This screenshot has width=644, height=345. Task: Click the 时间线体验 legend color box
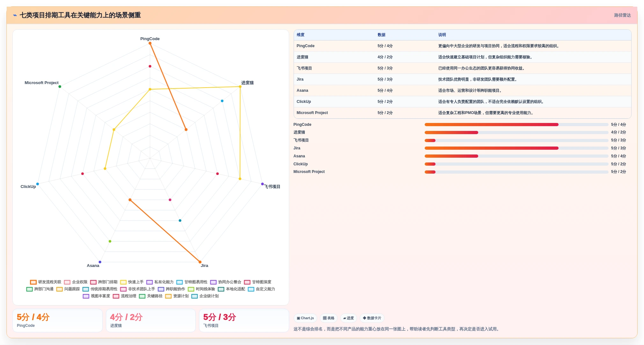191,289
